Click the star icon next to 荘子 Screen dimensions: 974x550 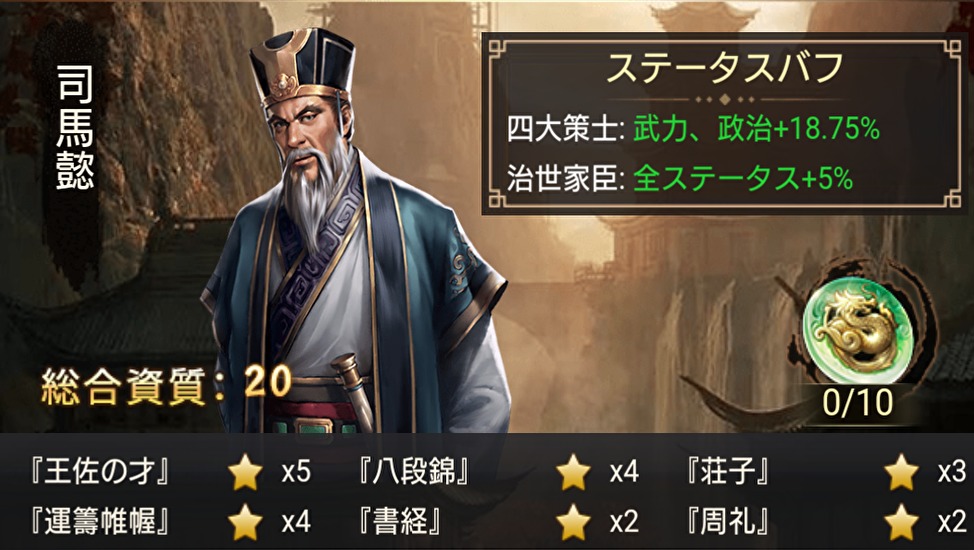(901, 473)
